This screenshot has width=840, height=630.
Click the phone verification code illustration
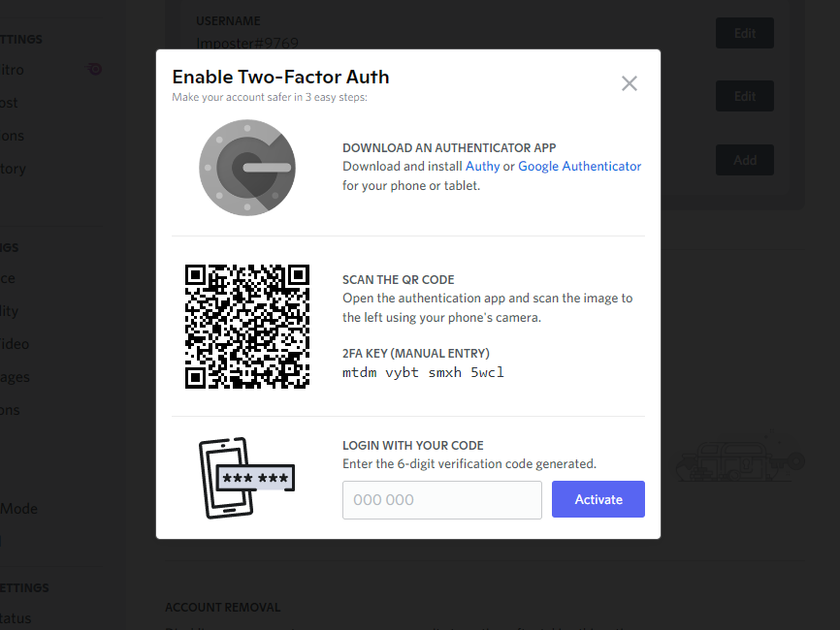point(246,478)
